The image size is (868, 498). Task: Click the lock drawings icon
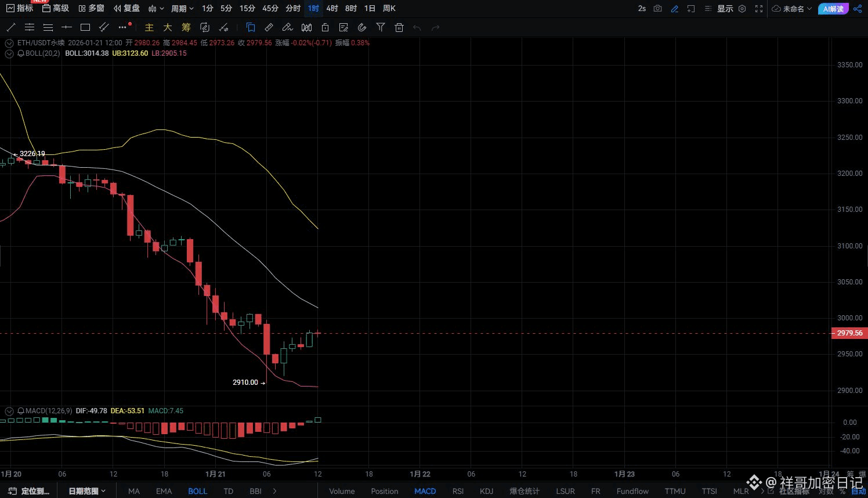tap(325, 27)
